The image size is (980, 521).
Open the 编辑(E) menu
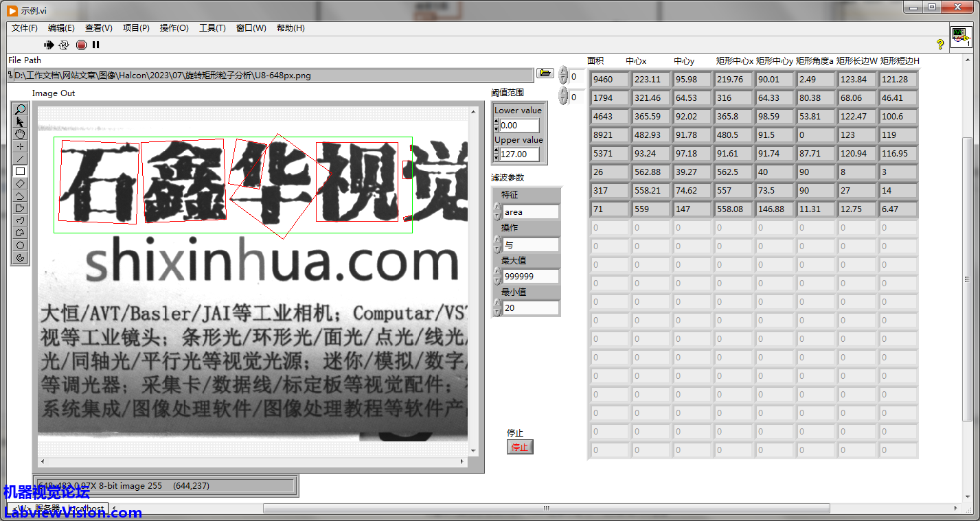tap(61, 28)
